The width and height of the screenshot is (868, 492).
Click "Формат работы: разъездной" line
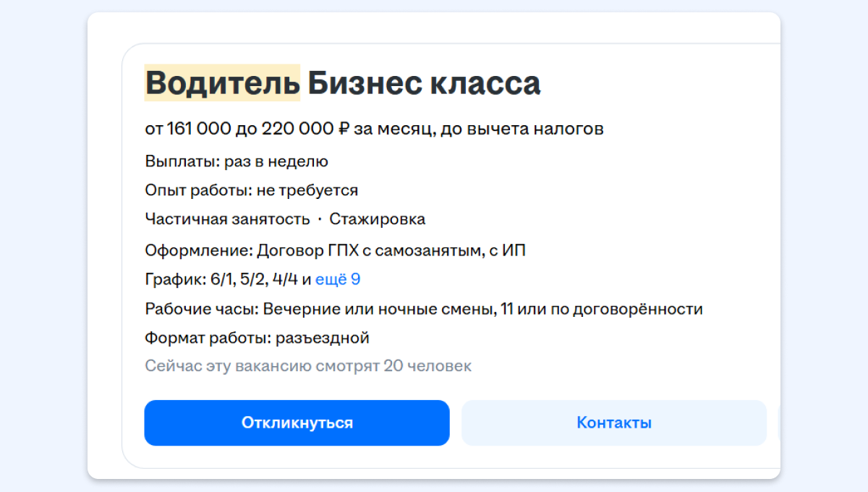click(257, 338)
